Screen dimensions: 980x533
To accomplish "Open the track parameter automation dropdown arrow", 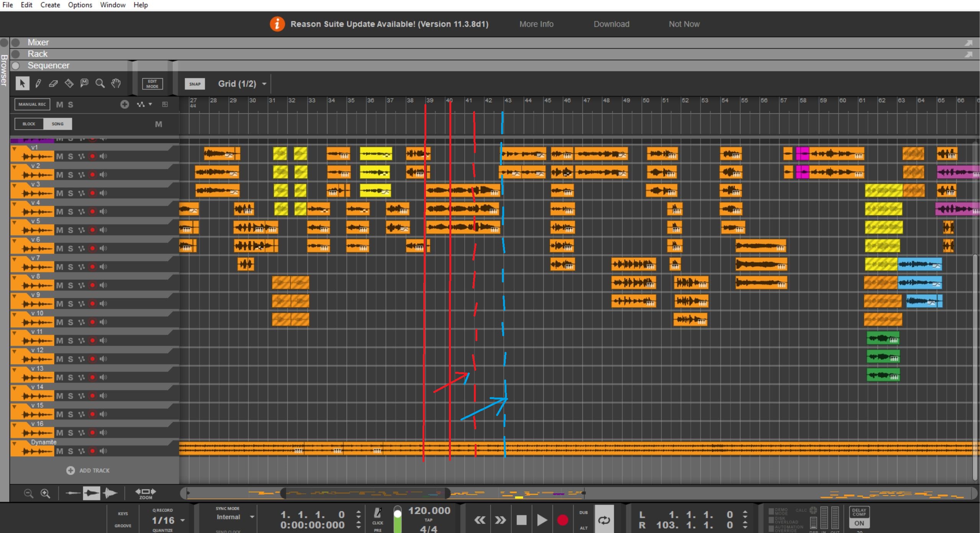I will click(150, 104).
